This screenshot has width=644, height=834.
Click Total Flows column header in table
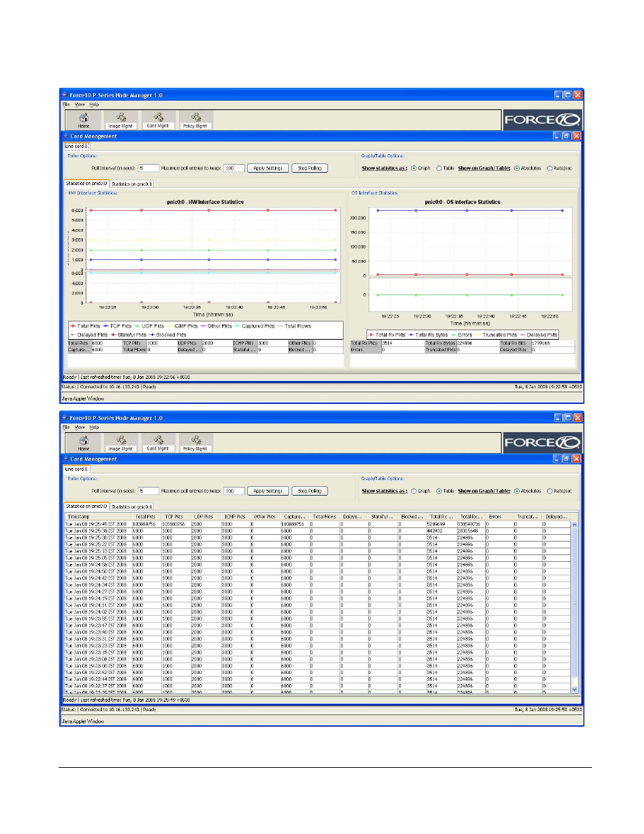point(325,517)
